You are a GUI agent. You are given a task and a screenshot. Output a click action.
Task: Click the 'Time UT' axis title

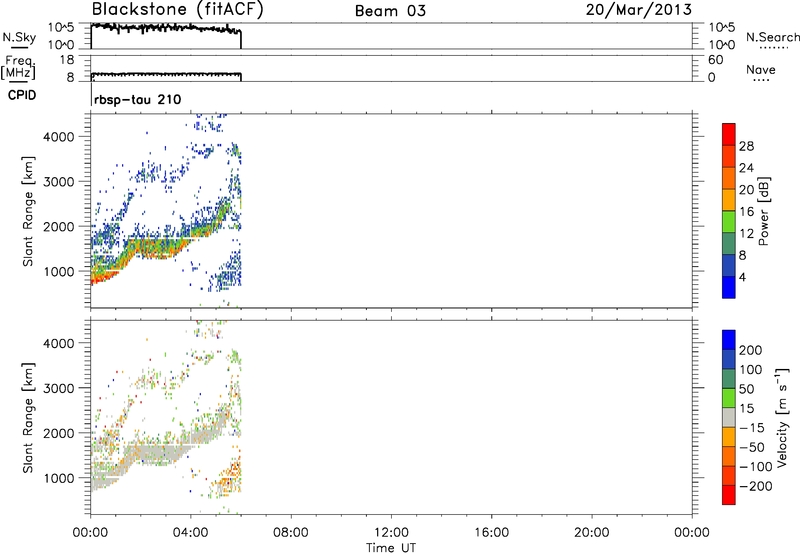tap(391, 548)
